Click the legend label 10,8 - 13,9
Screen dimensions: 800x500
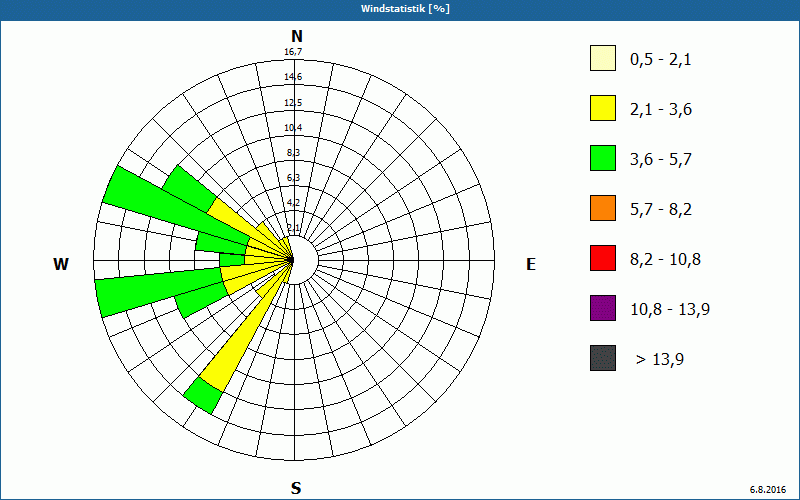[x=670, y=310]
